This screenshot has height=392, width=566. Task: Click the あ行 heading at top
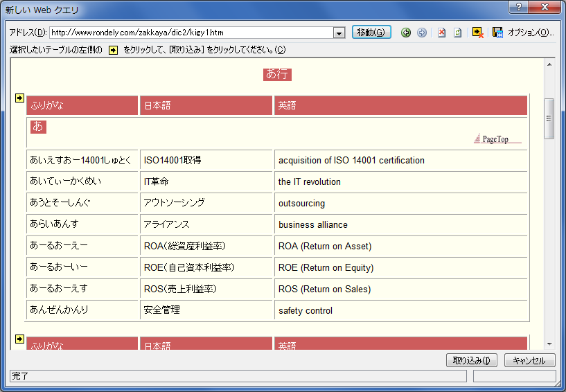[x=277, y=74]
